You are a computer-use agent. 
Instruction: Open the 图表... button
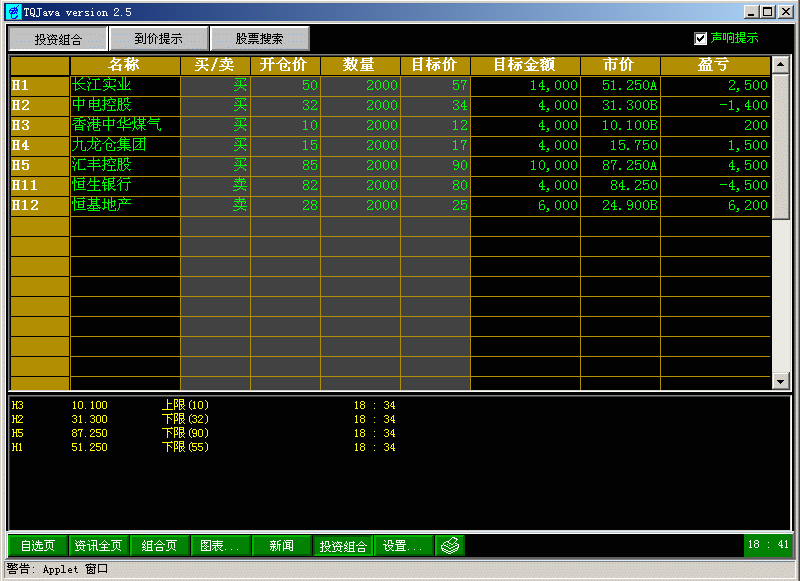pyautogui.click(x=220, y=545)
